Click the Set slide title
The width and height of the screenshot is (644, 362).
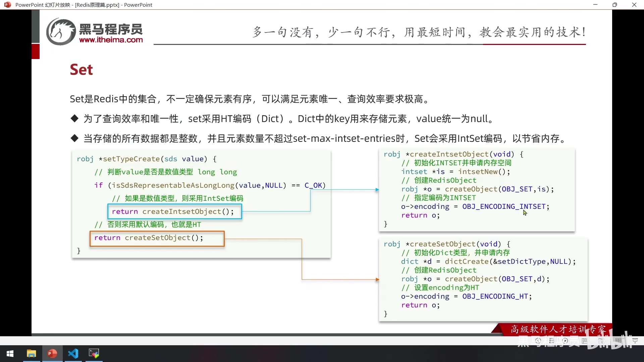(81, 70)
